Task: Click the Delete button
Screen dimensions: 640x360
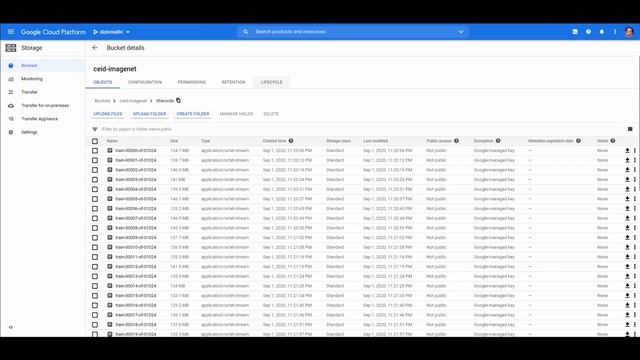Action: tap(271, 114)
